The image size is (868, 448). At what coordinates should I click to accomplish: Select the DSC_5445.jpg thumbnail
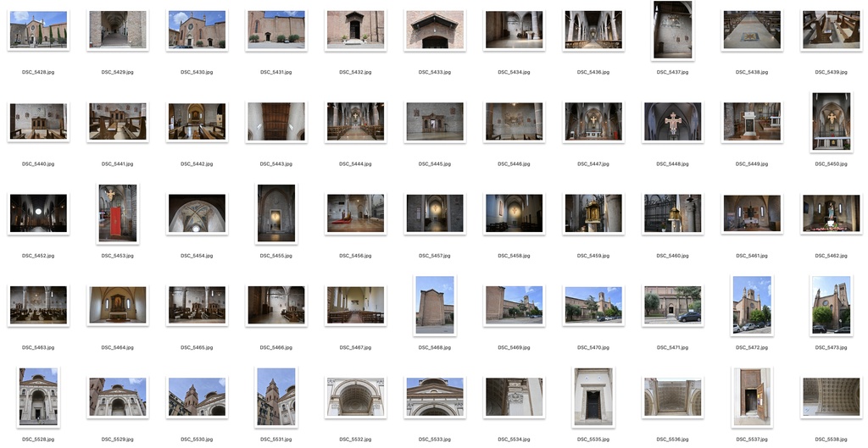435,122
